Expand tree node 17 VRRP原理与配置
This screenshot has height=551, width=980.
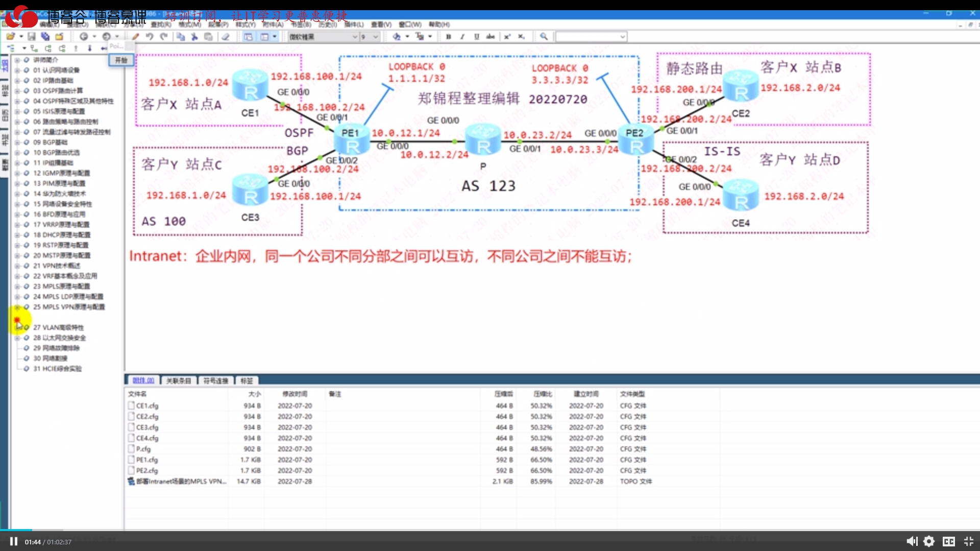pyautogui.click(x=17, y=225)
